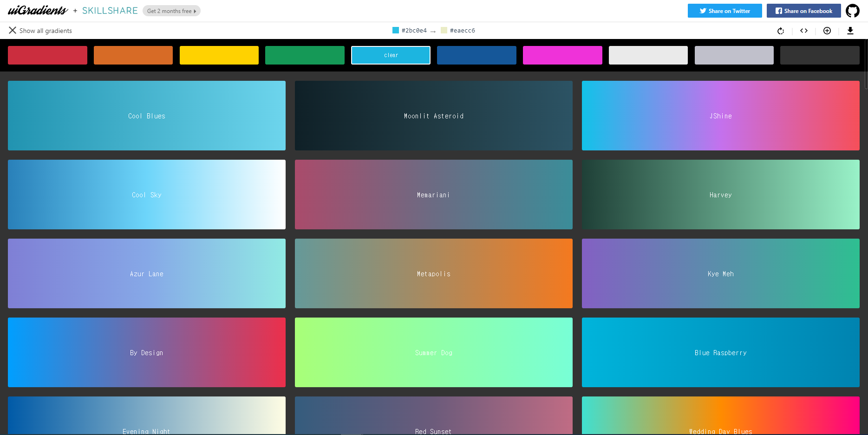Open the Evening Night gradient
Viewport: 868px width, 435px height.
(x=147, y=416)
